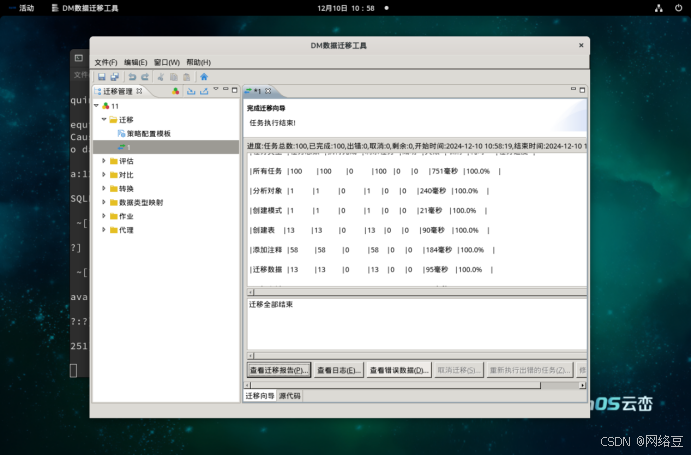692x456 pixels.
Task: Click the Copy toolbar icon
Action: (x=174, y=77)
